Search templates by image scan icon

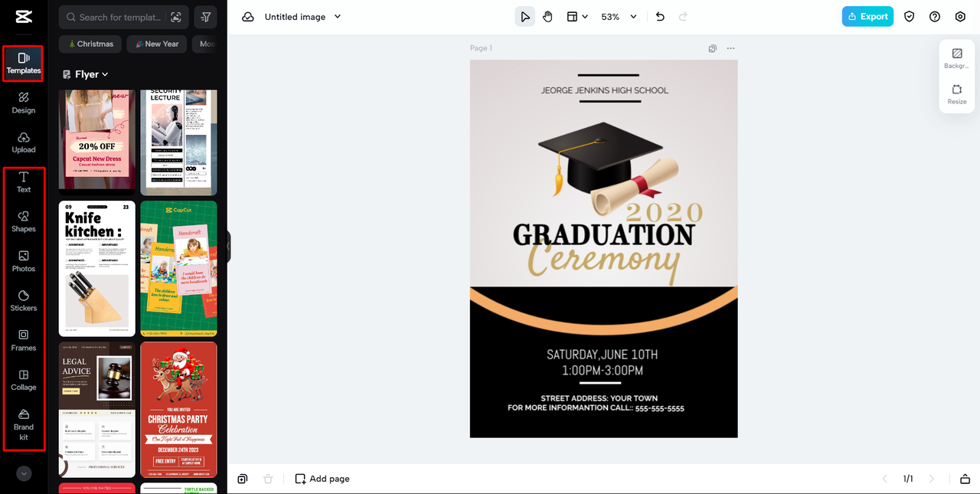pyautogui.click(x=176, y=17)
